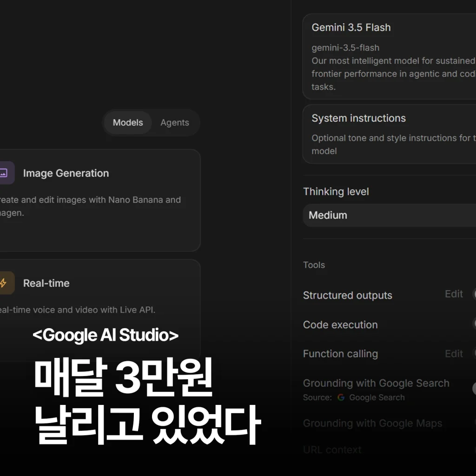Click Edit next to Structured outputs

[x=454, y=294]
